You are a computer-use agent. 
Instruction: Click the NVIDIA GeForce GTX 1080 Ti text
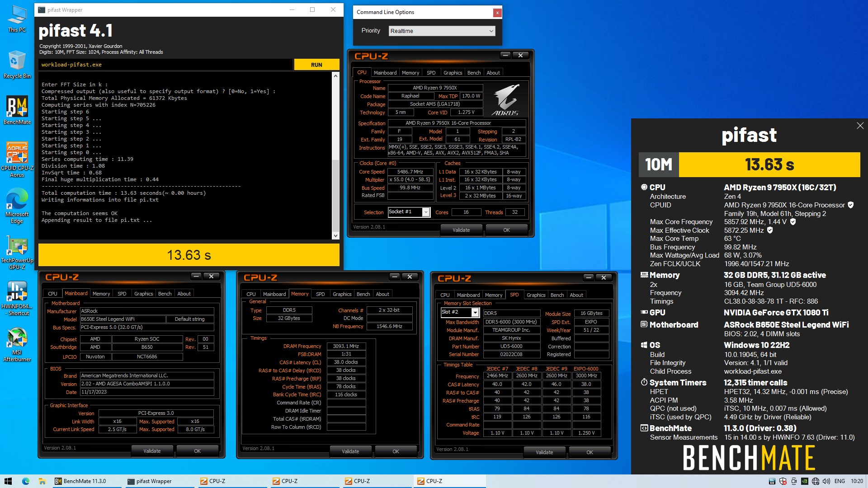tap(776, 313)
